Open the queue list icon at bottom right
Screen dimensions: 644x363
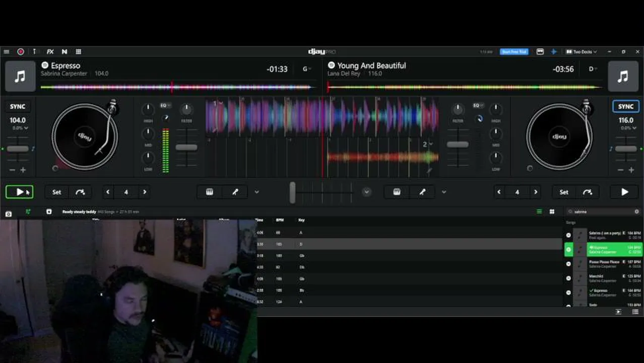tap(635, 312)
